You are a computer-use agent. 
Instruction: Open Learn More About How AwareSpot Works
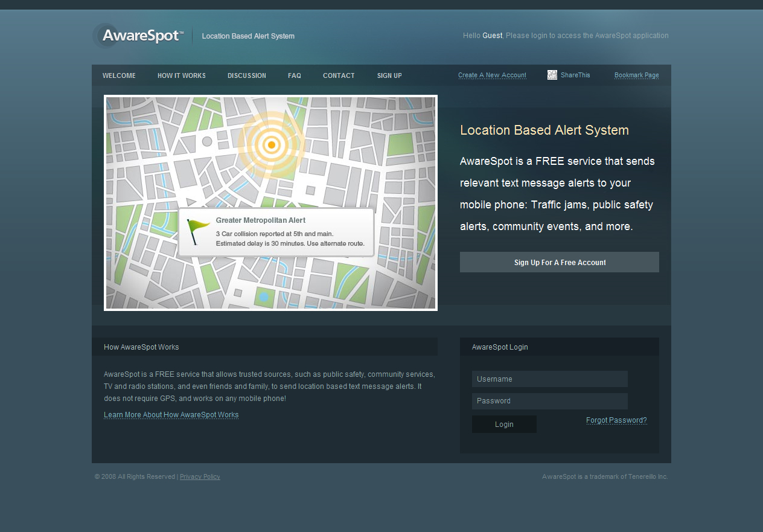click(x=171, y=415)
